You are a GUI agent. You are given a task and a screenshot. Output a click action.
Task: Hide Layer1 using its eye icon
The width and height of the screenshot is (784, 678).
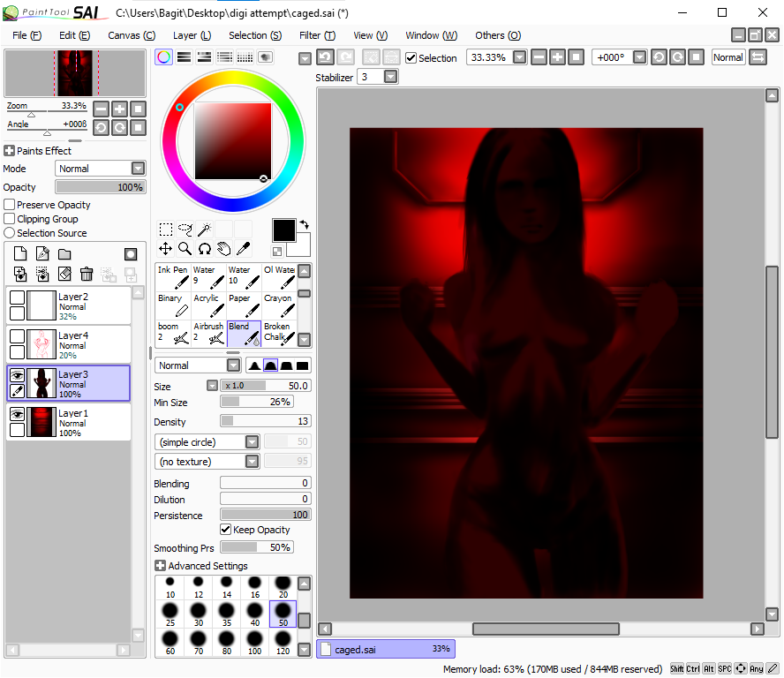tap(17, 414)
